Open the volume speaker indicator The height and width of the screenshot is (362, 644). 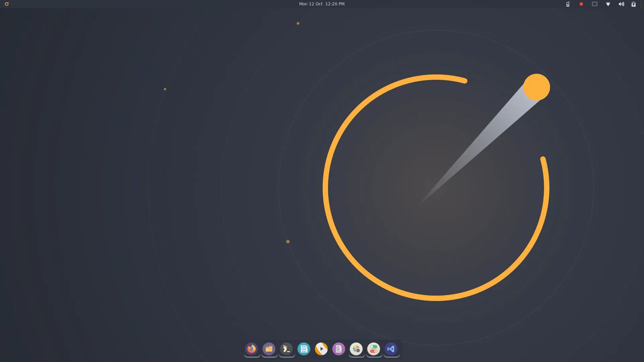pos(622,4)
